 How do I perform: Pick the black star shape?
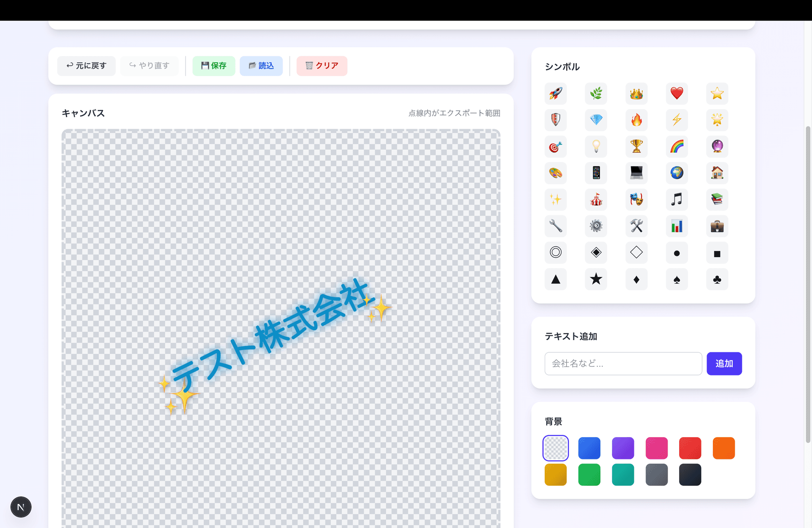coord(596,279)
